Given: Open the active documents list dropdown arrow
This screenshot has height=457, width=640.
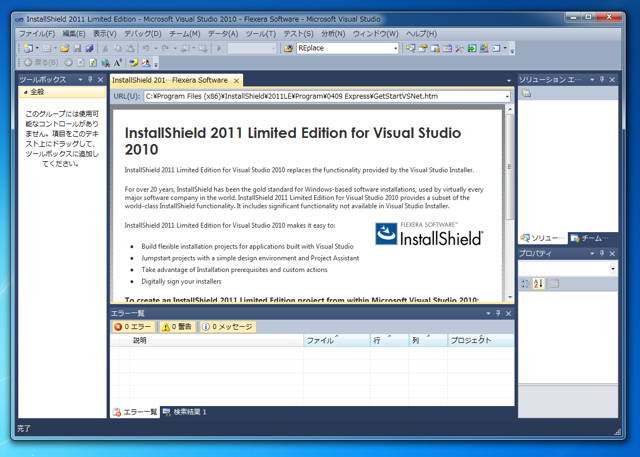Looking at the screenshot, I should (x=509, y=80).
